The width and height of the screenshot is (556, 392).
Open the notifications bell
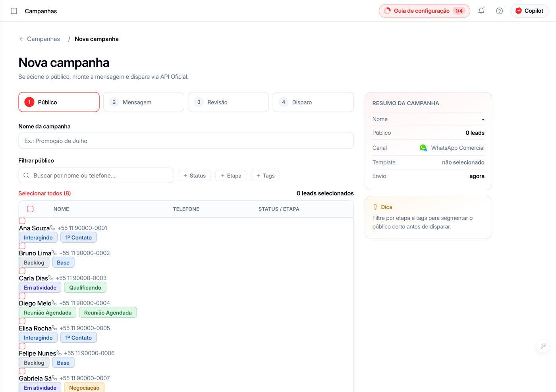481,11
